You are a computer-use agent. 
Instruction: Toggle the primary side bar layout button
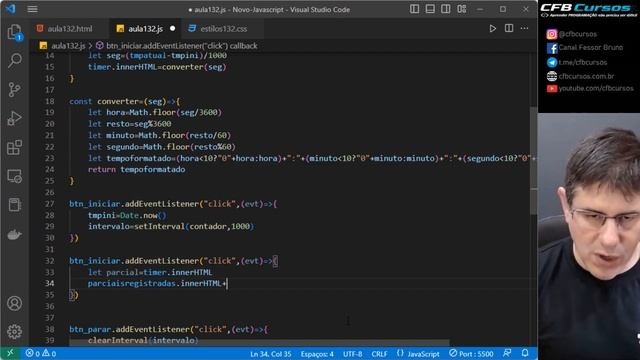414,9
